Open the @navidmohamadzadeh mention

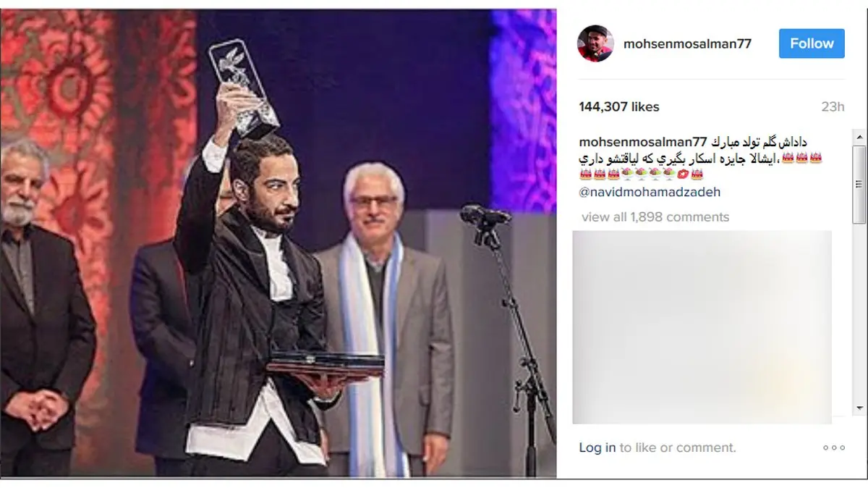tap(650, 193)
